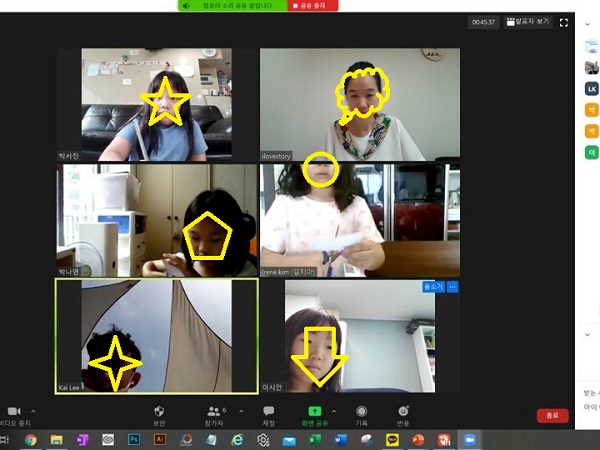Expand the lower chevron in the right panel
600x450 pixels.
[x=587, y=335]
